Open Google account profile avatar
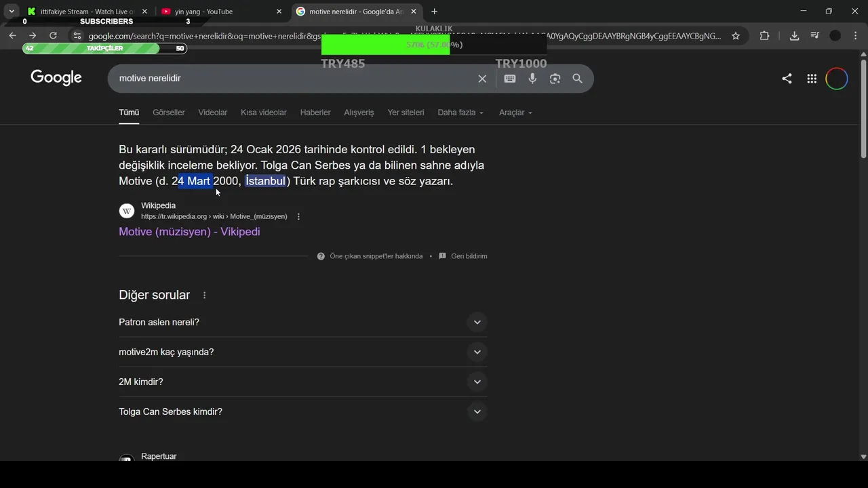Screen dimensions: 868x488 click(837, 79)
